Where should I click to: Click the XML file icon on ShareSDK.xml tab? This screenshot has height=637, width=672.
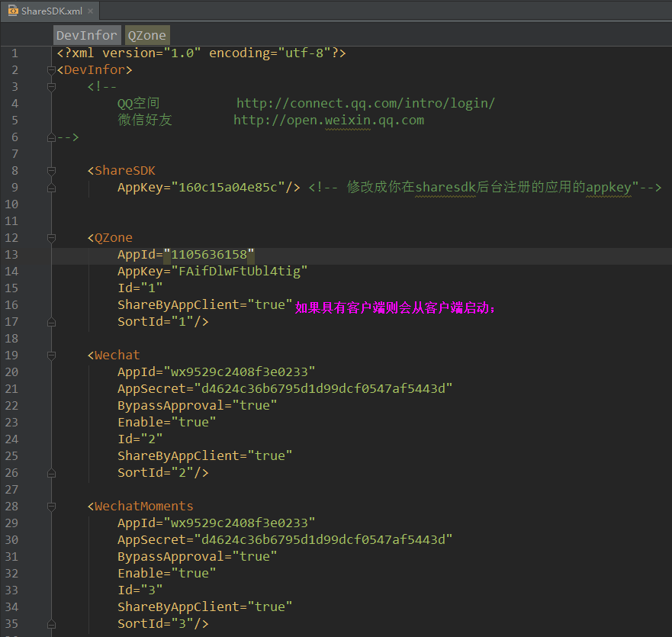pos(13,11)
